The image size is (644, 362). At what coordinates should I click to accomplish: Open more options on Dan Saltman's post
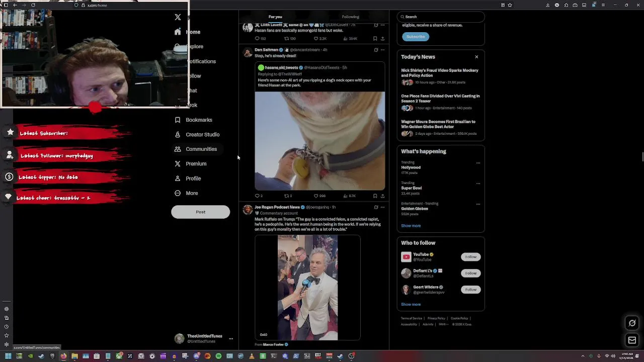click(x=382, y=50)
